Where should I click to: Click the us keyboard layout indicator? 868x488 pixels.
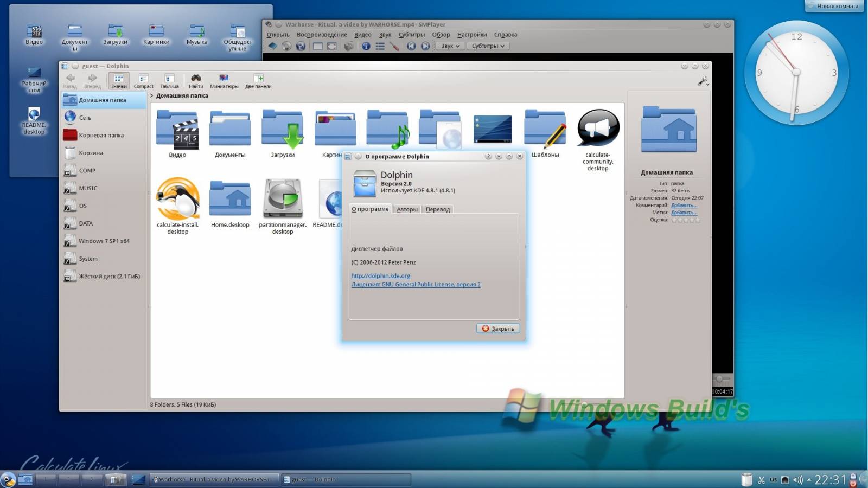click(x=773, y=480)
